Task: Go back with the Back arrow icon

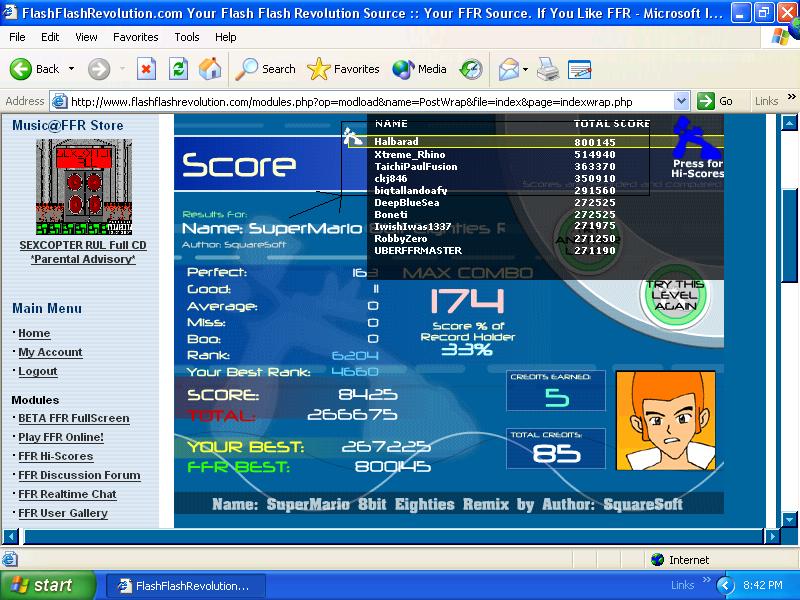Action: 21,69
